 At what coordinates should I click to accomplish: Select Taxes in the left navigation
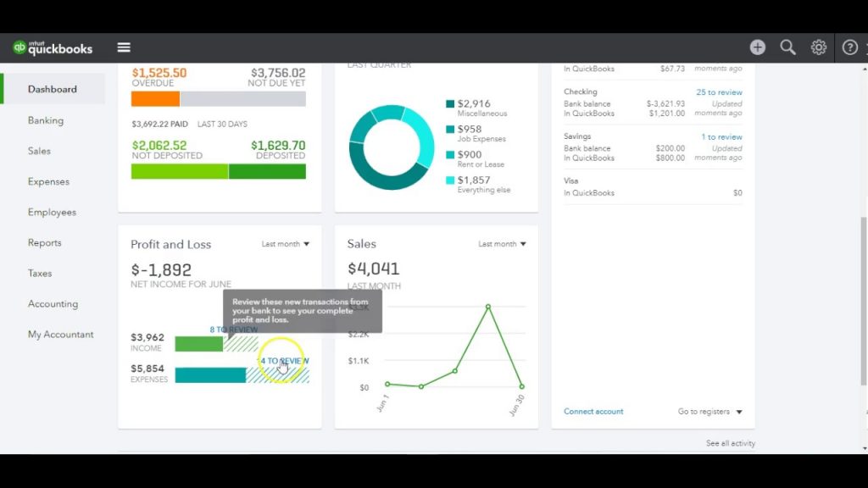point(39,273)
